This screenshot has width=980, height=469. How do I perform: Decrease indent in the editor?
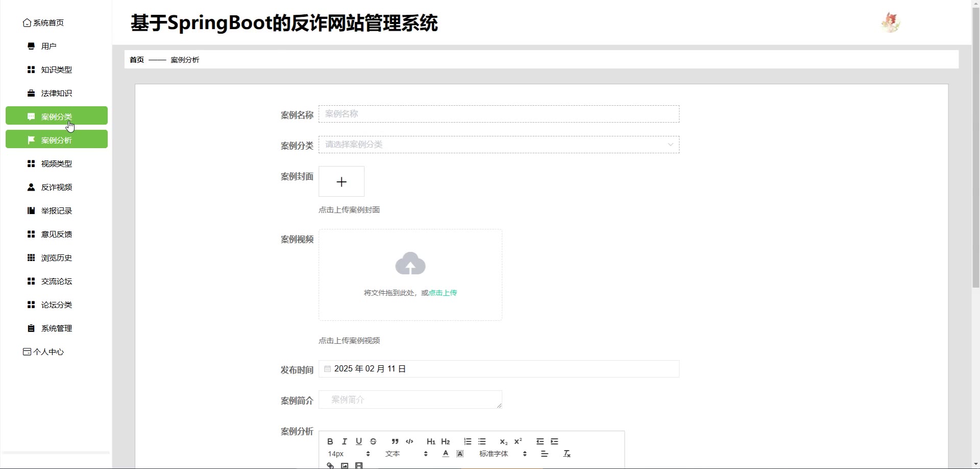coord(540,441)
